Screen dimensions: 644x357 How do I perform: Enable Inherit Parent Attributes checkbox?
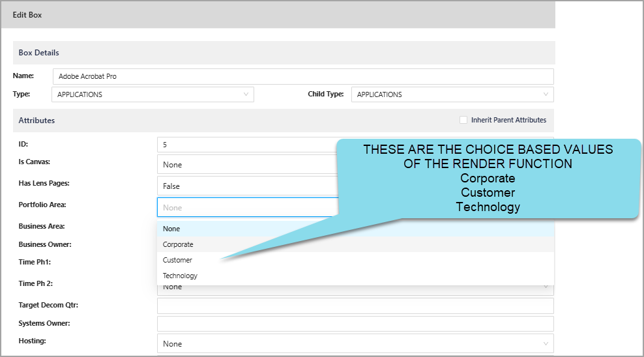click(x=463, y=120)
